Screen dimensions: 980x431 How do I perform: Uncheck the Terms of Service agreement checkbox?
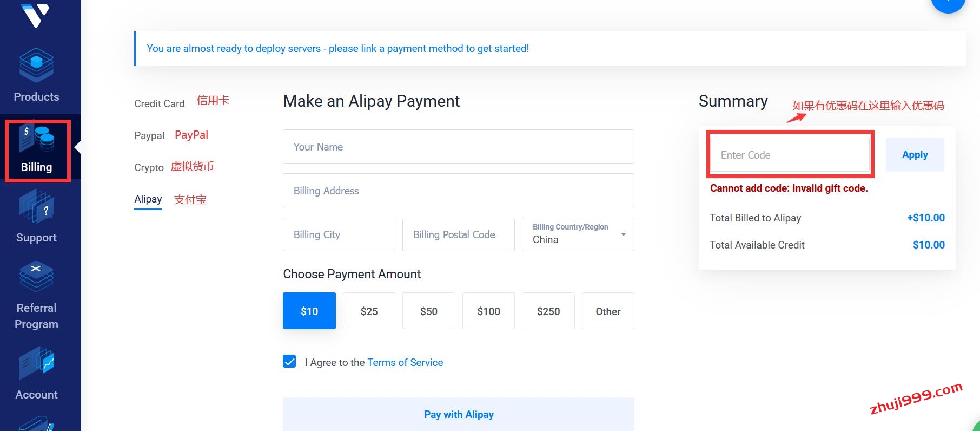(x=289, y=362)
